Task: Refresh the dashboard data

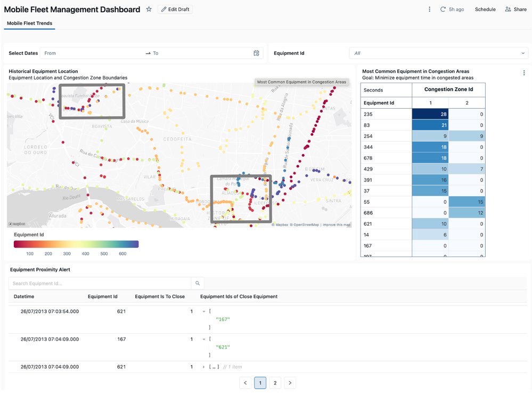Action: [x=443, y=10]
